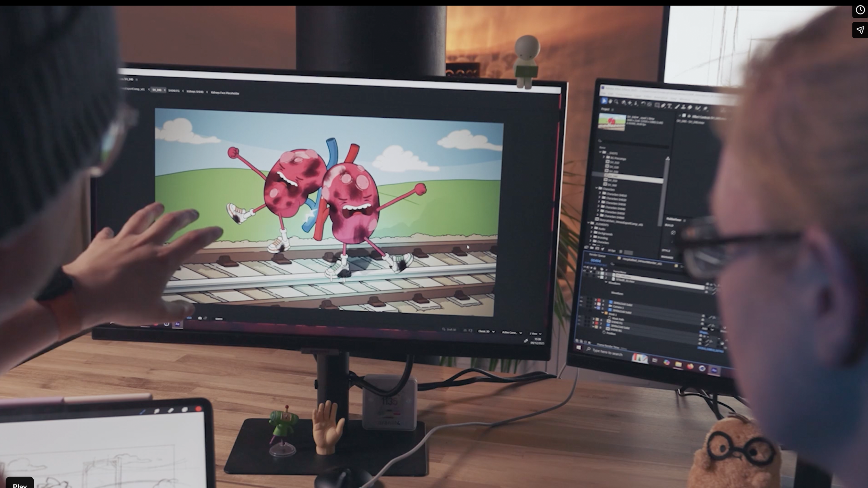
Task: Select the Brush tool in After Effects toolbar
Action: click(677, 107)
